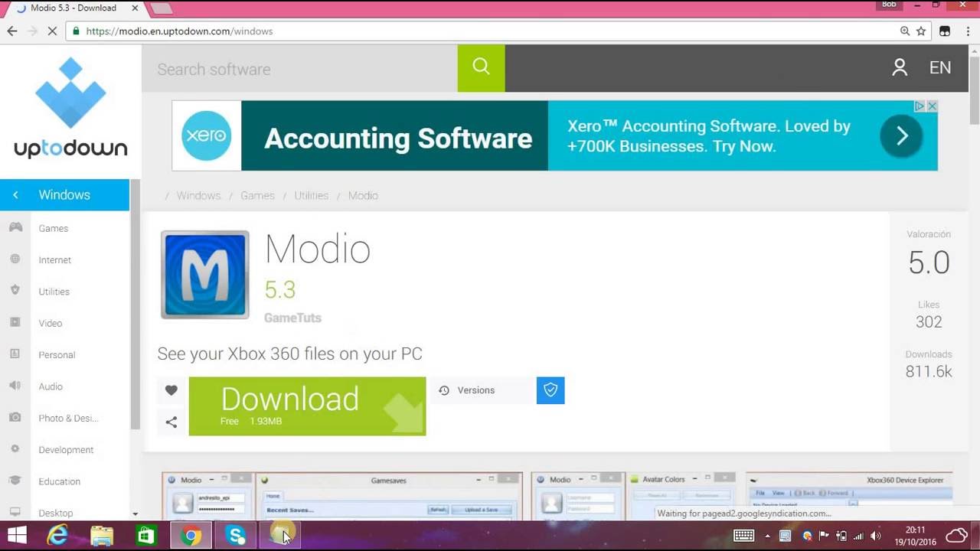Screen dimensions: 980x551
Task: Click the 811.6k downloads count
Action: click(x=929, y=371)
